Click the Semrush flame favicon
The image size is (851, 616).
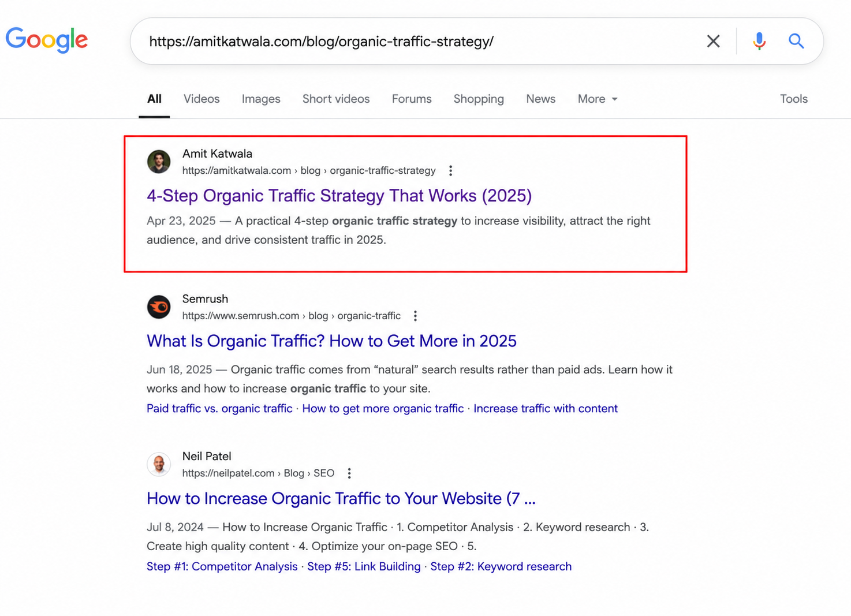159,307
